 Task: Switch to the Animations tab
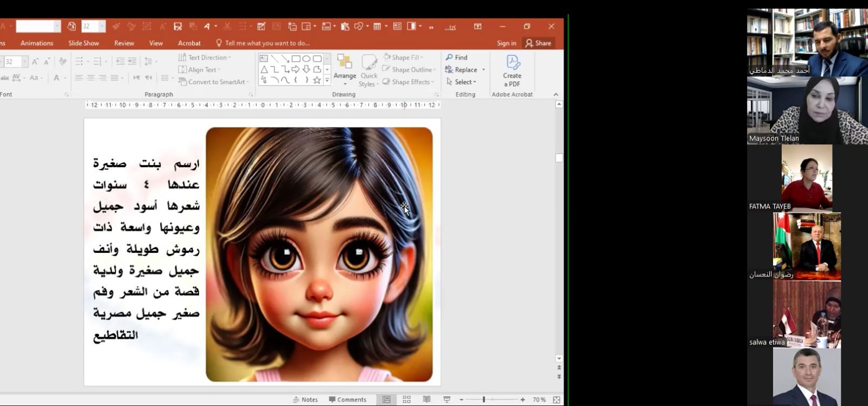coord(37,43)
